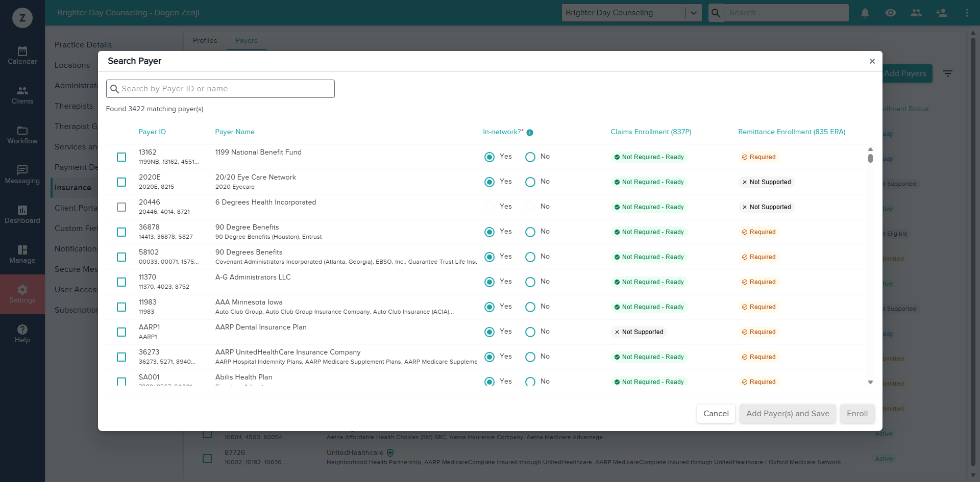Select No for AARP Dental Insurance Plan
This screenshot has height=482, width=980.
coord(530,332)
